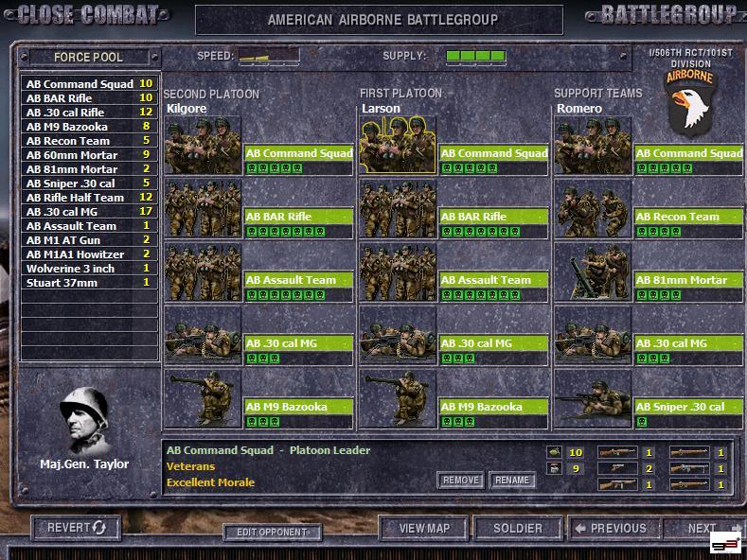Click Maj.Gen. Taylor's portrait
The height and width of the screenshot is (560, 747).
[85, 419]
